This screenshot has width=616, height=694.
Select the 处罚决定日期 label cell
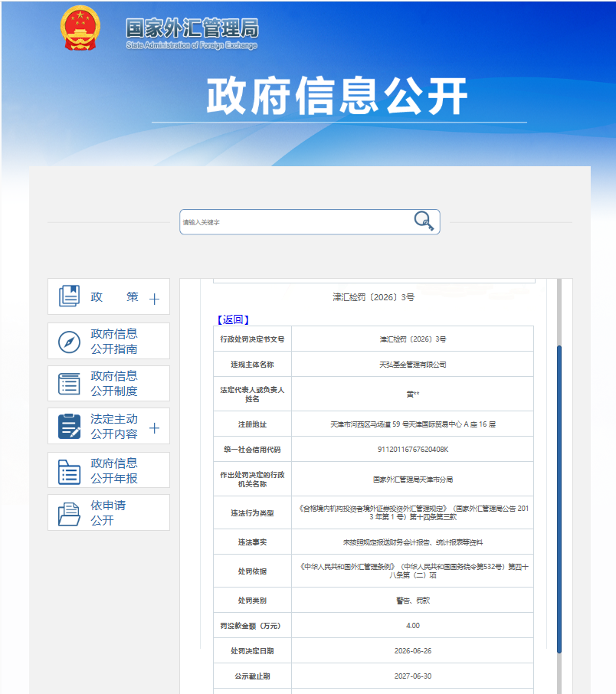point(252,650)
